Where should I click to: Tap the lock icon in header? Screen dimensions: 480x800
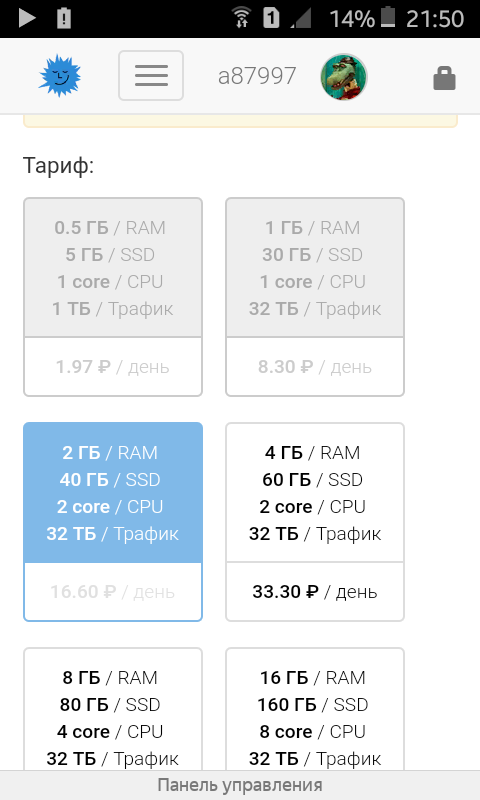pyautogui.click(x=444, y=79)
